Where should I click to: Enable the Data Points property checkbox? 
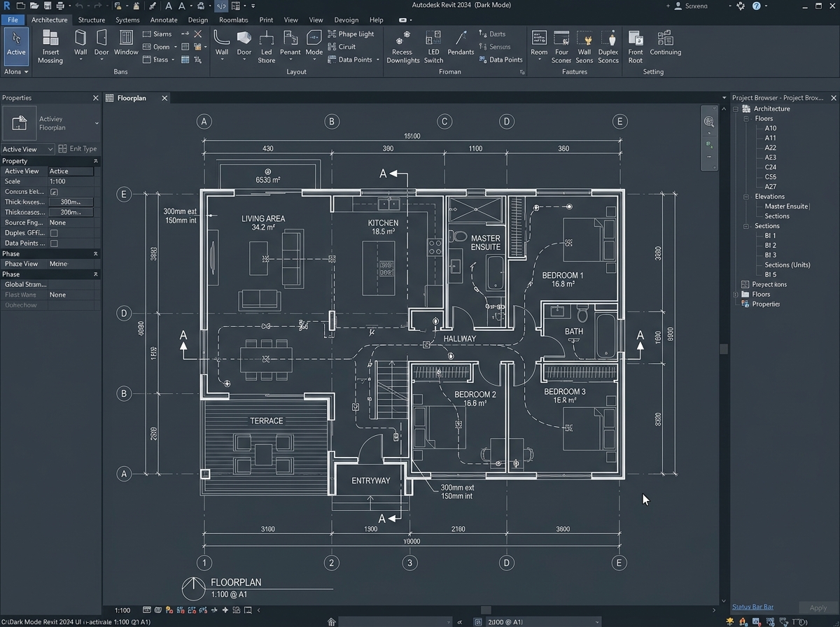point(54,244)
